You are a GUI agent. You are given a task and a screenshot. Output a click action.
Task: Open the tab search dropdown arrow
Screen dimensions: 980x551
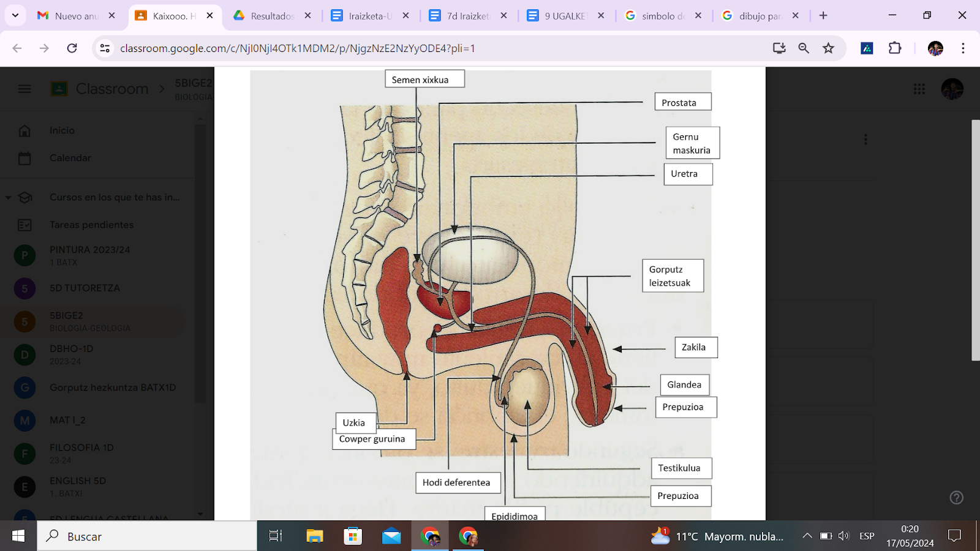point(15,15)
